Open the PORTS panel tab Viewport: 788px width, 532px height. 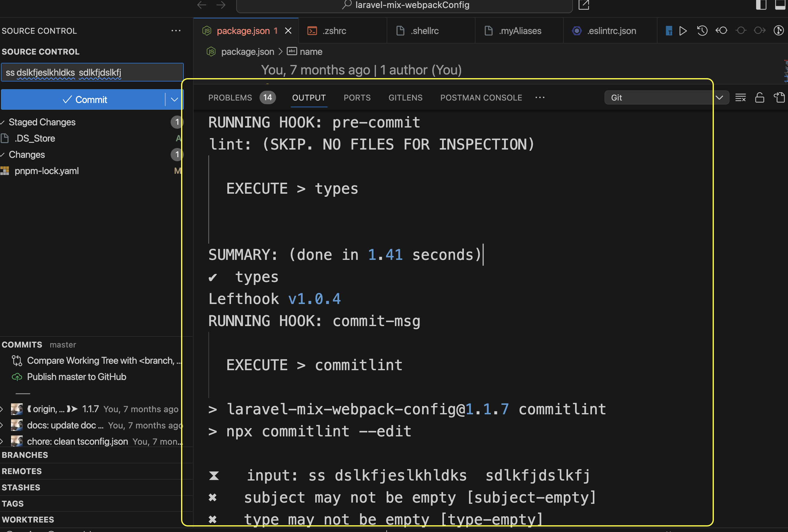(x=357, y=98)
